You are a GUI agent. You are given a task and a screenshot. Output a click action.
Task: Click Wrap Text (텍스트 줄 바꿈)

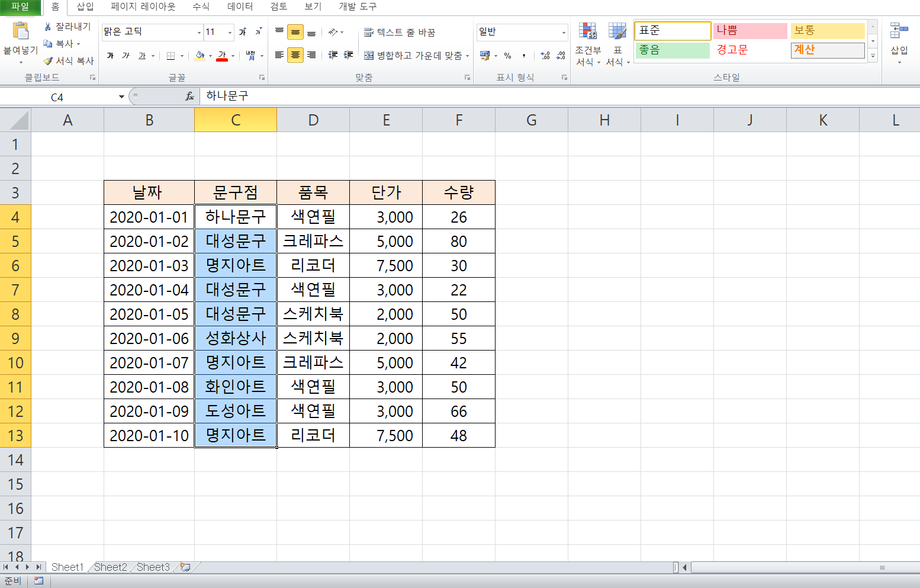point(400,32)
